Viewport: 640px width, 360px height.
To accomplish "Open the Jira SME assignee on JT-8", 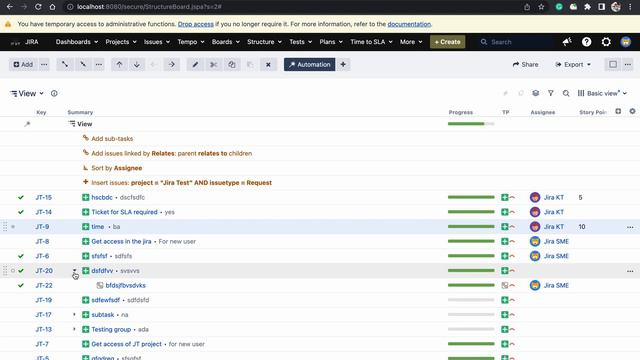I will 556,242.
